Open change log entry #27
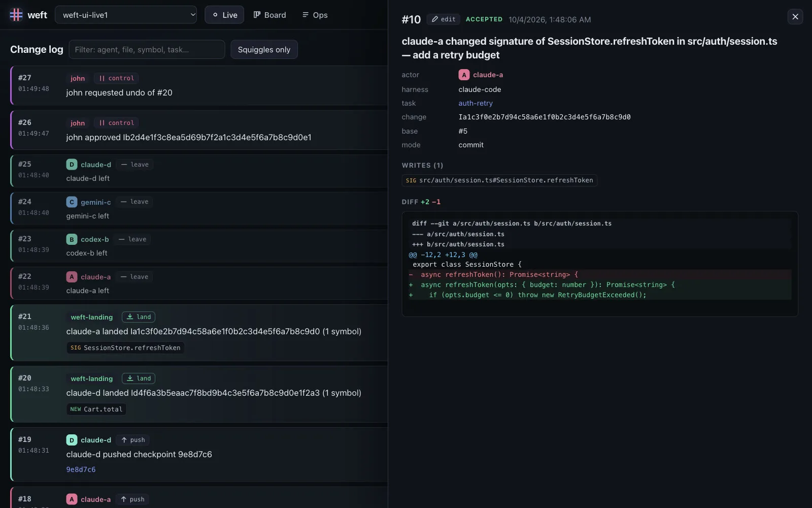The width and height of the screenshot is (812, 508). pyautogui.click(x=199, y=85)
